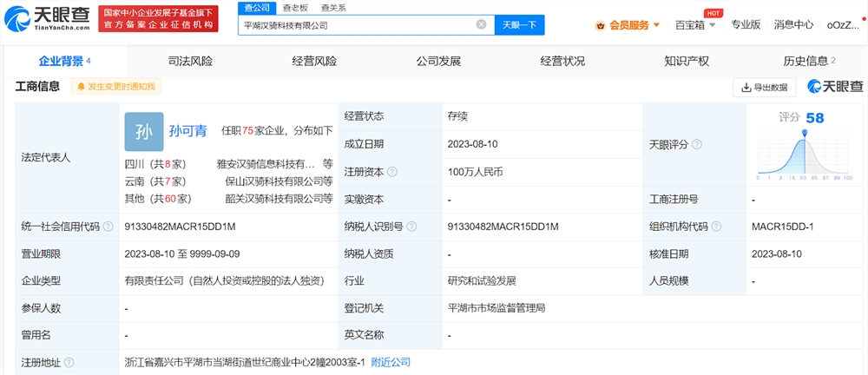
Task: Expand the 百宝箱 menu
Action: click(694, 25)
